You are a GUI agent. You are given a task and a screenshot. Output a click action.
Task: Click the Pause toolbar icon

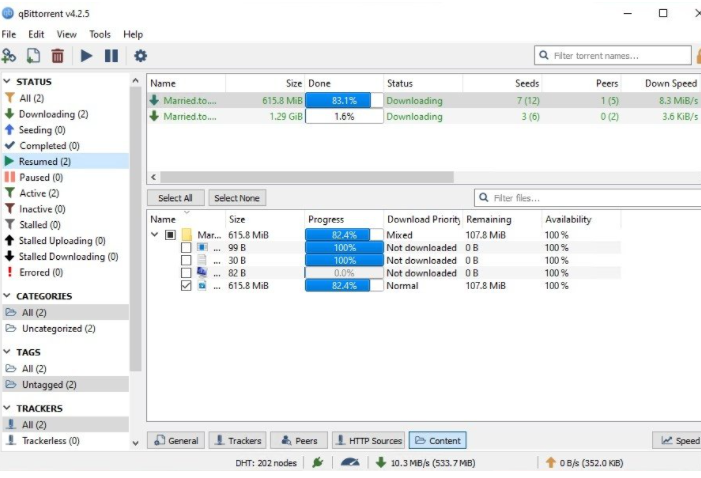pos(111,56)
